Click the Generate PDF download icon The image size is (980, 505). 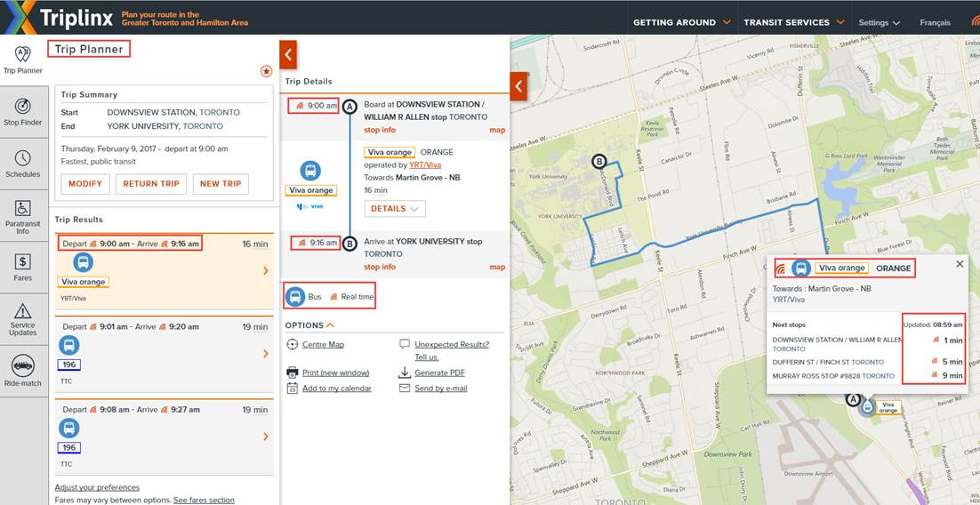[405, 373]
